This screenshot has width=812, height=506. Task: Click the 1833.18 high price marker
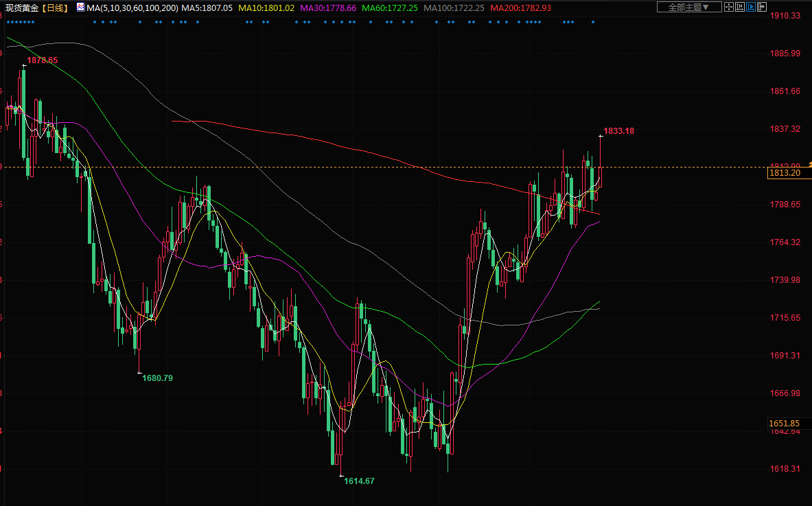coord(618,130)
